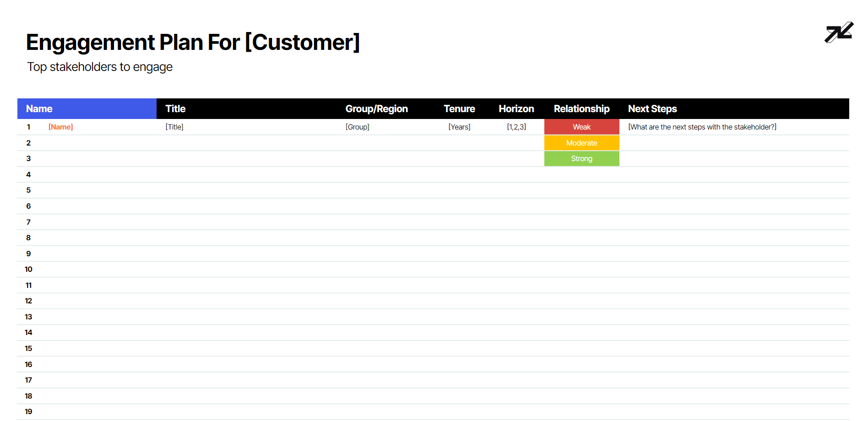This screenshot has height=421, width=868.
Task: Click the Title column header
Action: [175, 109]
